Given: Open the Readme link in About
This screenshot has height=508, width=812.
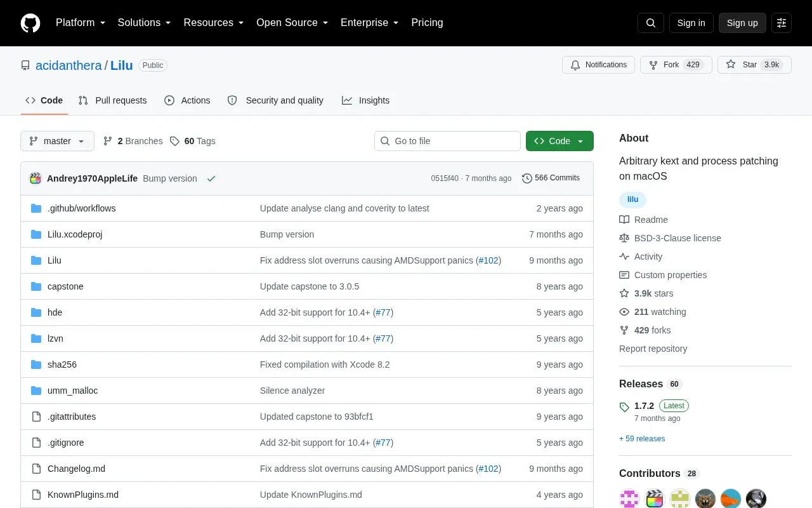Looking at the screenshot, I should click(x=643, y=220).
